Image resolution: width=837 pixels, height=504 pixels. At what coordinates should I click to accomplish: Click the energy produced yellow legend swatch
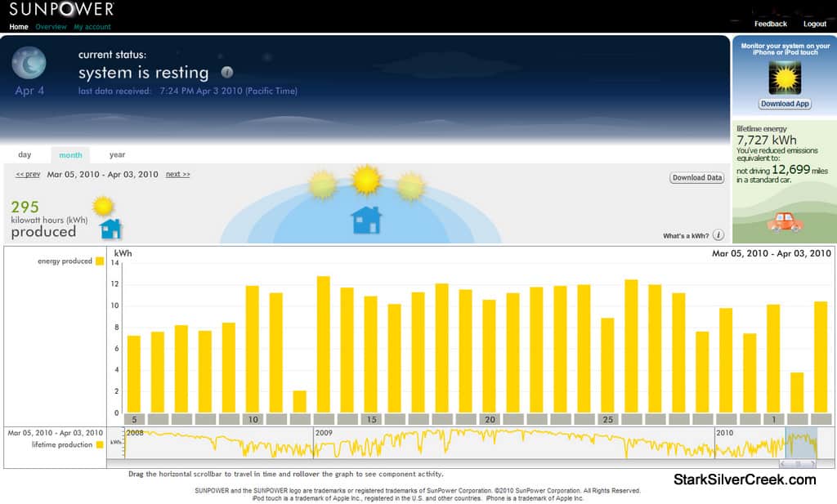pyautogui.click(x=100, y=261)
